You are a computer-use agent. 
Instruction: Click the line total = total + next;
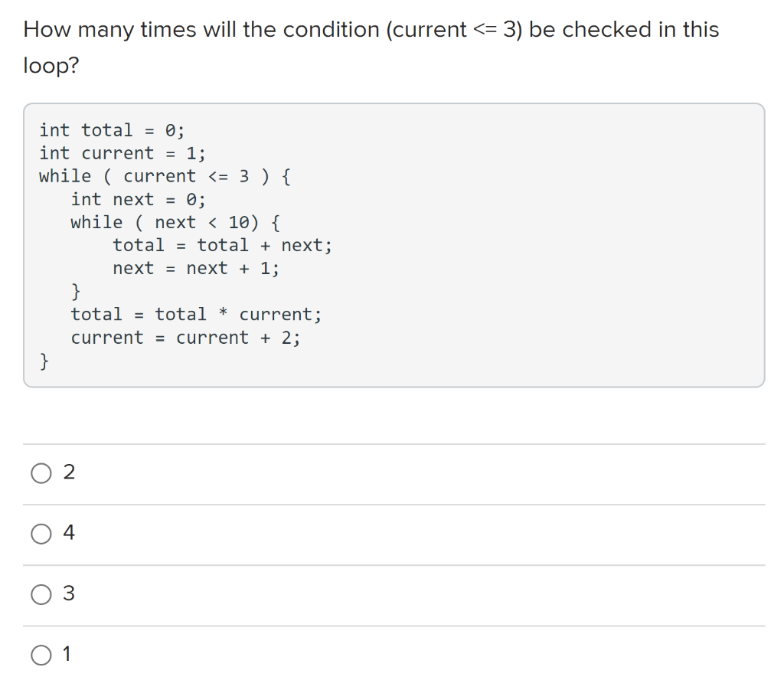point(222,245)
